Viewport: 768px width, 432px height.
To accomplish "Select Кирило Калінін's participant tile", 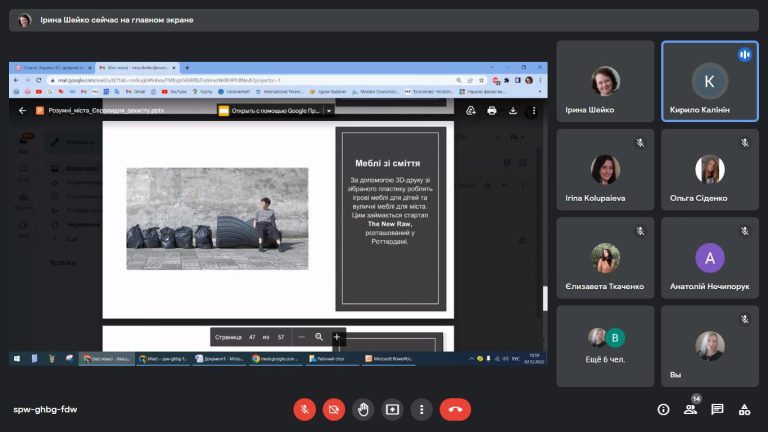I will point(710,81).
